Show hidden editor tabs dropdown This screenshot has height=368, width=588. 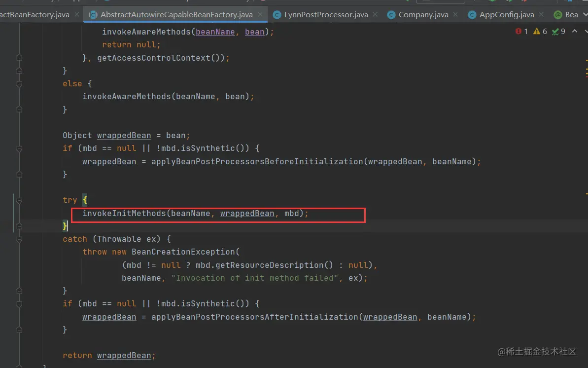[x=585, y=15]
